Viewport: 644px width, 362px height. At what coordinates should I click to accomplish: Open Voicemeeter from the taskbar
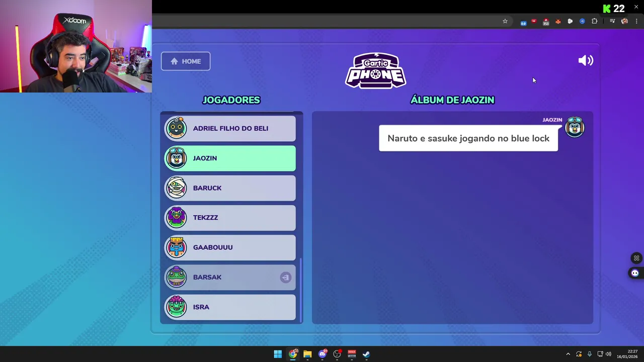coord(352,354)
